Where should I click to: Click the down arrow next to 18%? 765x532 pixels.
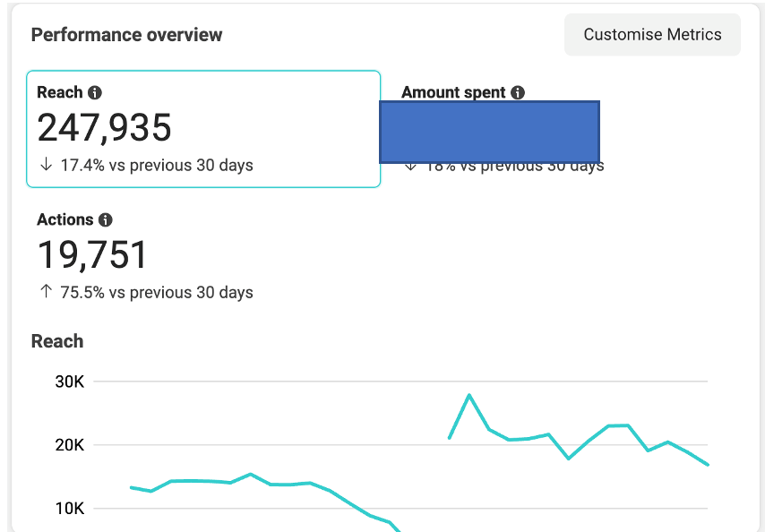click(x=411, y=167)
